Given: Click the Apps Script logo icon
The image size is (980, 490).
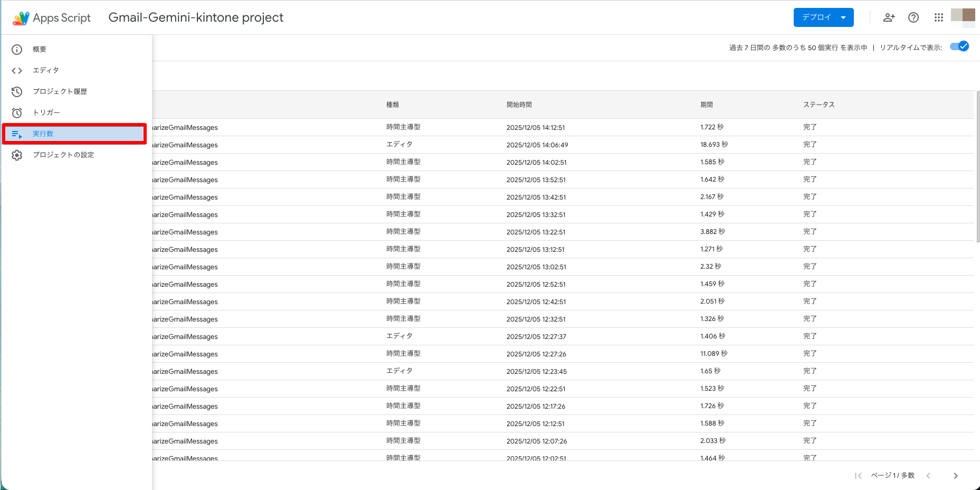Looking at the screenshot, I should [x=21, y=18].
